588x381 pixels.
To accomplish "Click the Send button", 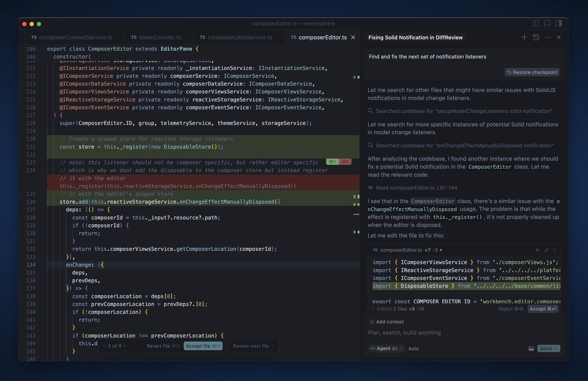I will coord(548,349).
